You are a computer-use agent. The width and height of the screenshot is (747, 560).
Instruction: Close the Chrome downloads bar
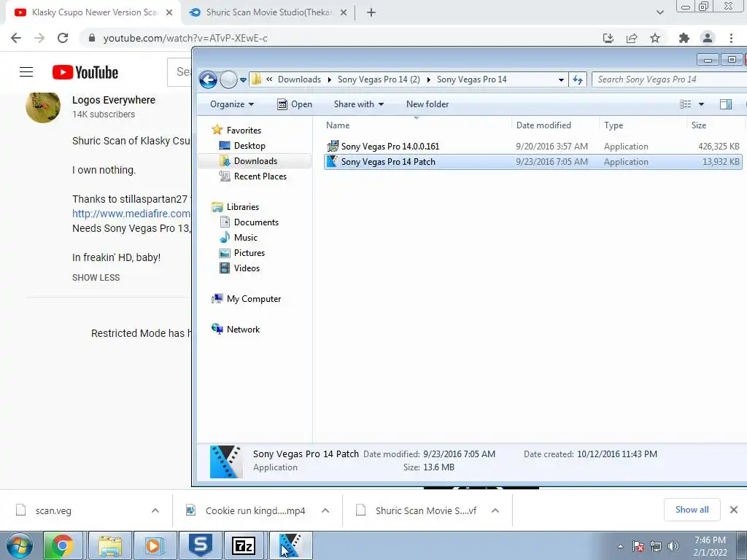click(x=734, y=510)
